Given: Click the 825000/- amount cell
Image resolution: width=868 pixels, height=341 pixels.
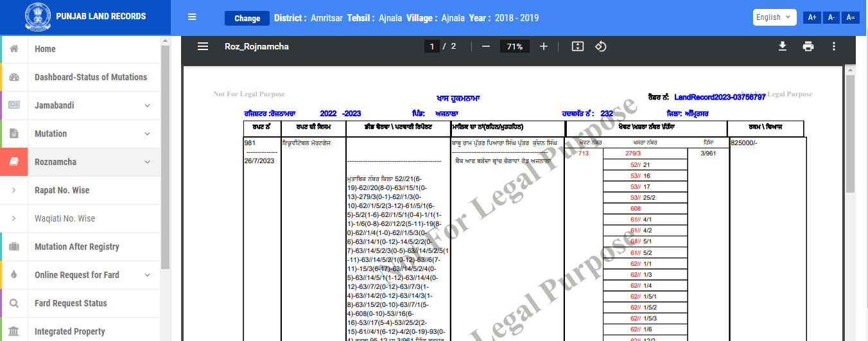Looking at the screenshot, I should click(744, 143).
